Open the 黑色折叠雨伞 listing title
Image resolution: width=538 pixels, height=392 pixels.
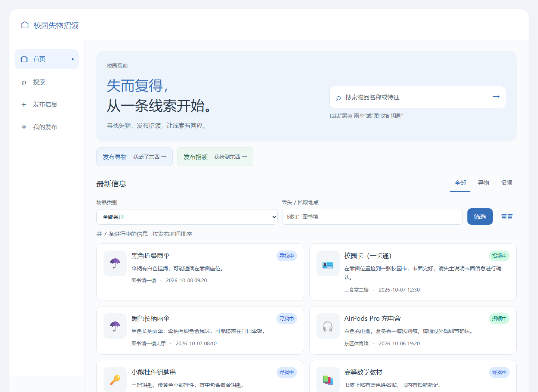pyautogui.click(x=151, y=256)
